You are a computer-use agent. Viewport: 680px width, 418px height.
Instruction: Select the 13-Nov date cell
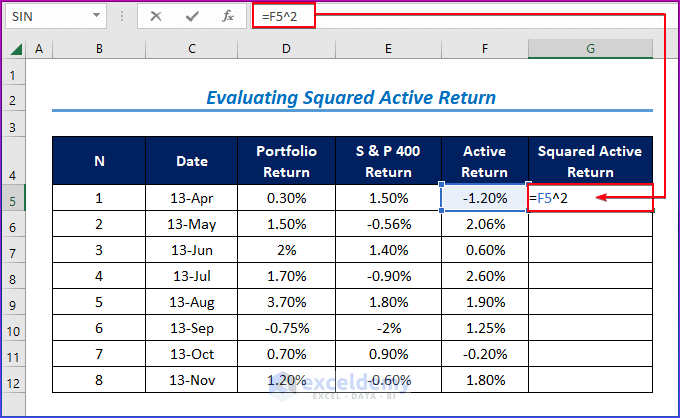point(192,380)
